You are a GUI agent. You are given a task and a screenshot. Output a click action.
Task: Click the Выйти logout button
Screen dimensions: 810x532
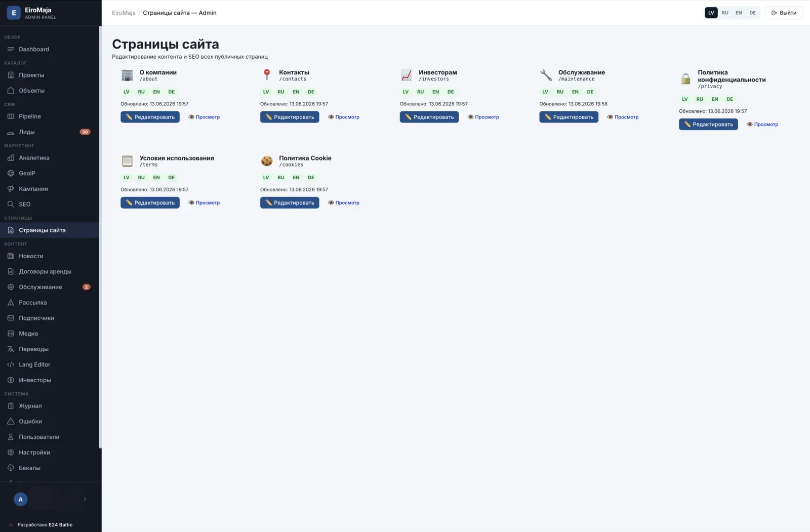coord(784,13)
